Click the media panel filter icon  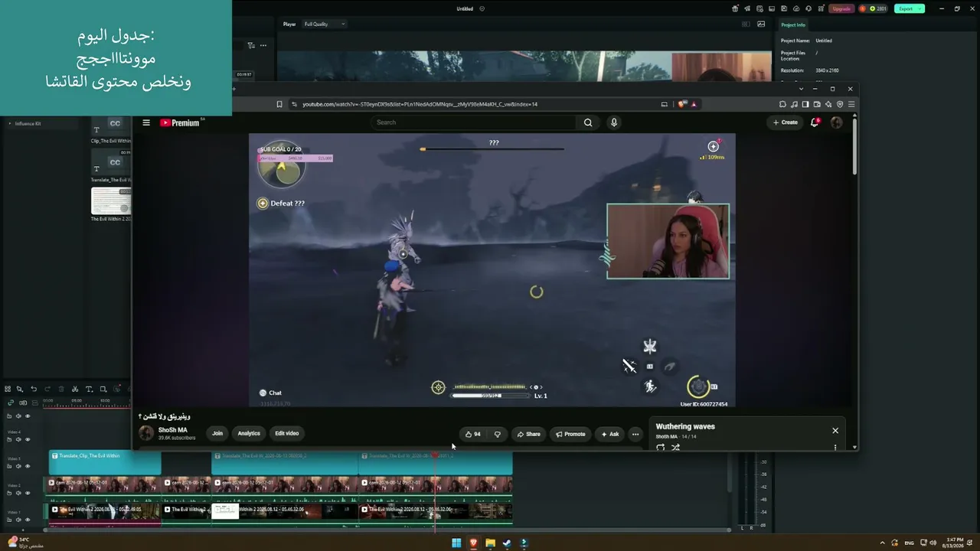[251, 45]
